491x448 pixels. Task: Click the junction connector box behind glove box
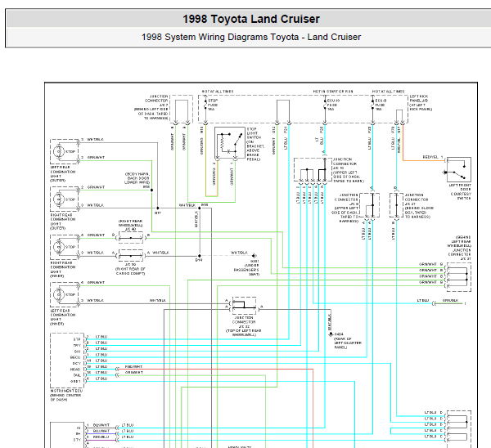click(x=396, y=205)
